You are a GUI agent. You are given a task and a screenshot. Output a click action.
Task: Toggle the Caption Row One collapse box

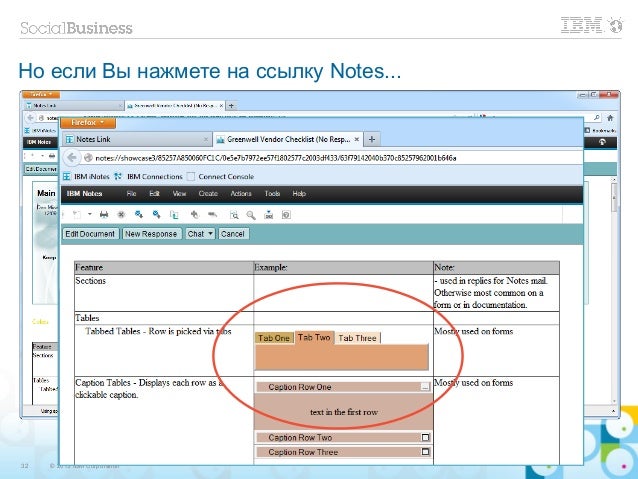[424, 387]
